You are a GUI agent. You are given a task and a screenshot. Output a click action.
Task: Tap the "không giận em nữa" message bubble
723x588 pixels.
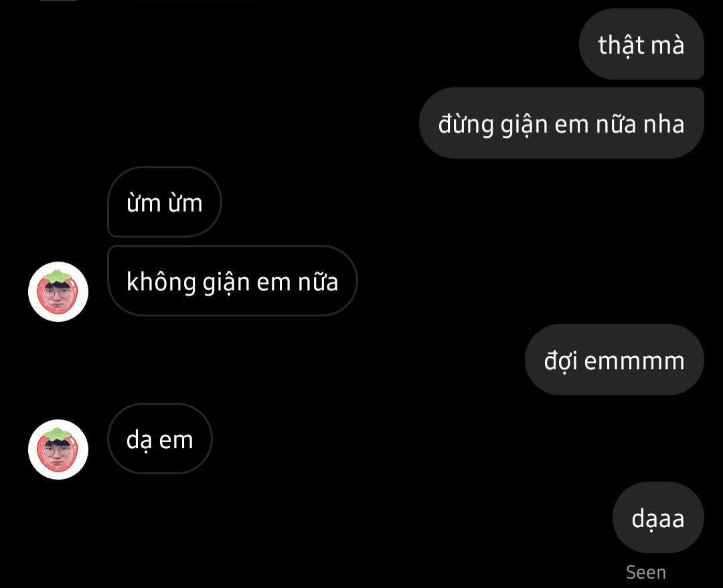tap(232, 281)
